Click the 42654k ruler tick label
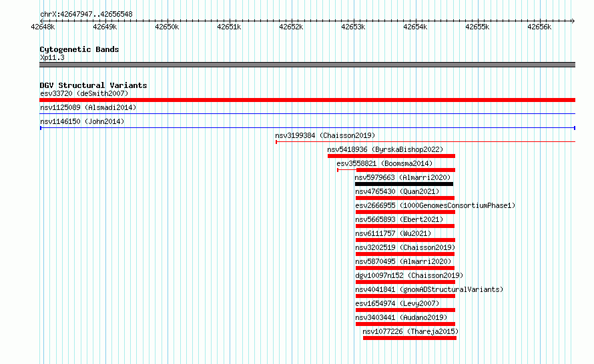This screenshot has width=594, height=364. (415, 27)
